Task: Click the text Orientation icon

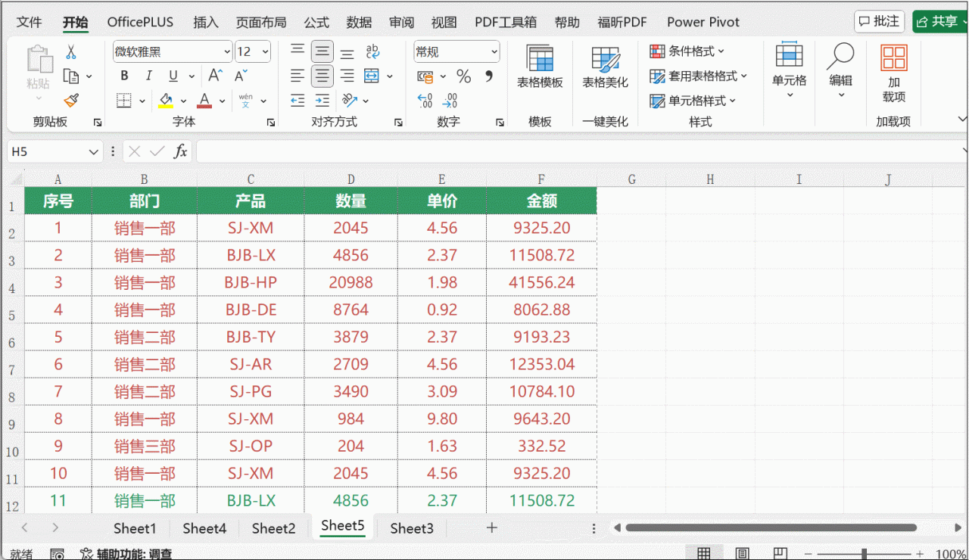Action: point(349,100)
